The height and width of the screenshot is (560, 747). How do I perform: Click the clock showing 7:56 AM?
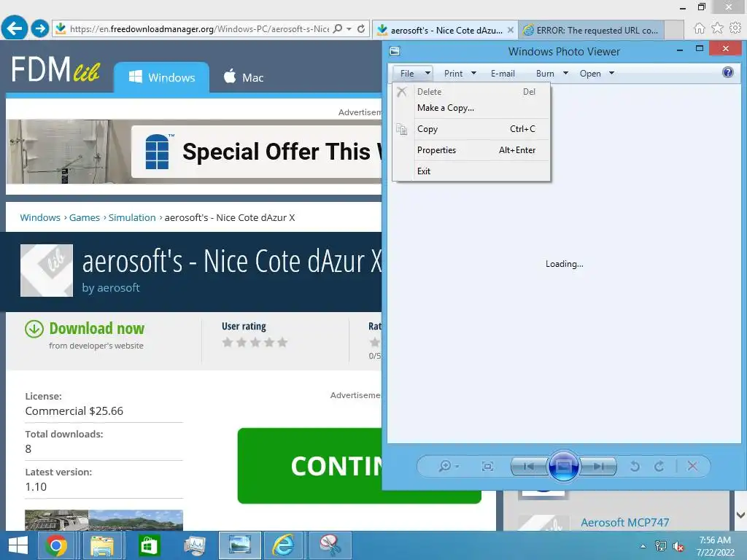tap(715, 540)
